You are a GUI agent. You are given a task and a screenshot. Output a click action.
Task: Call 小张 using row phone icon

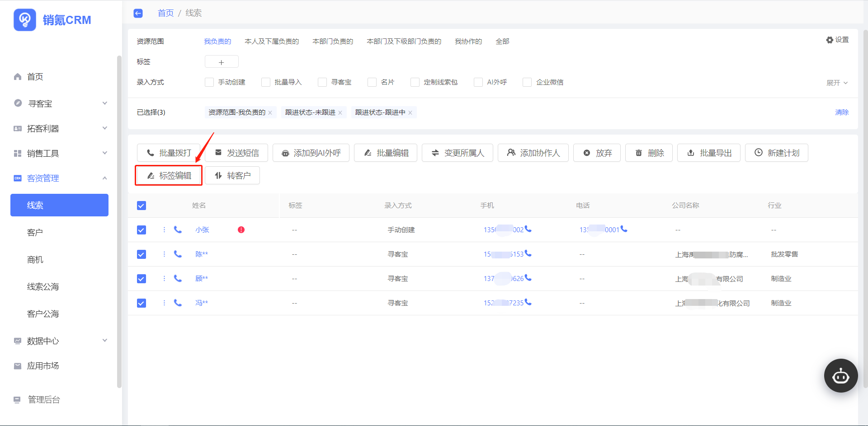coord(178,230)
